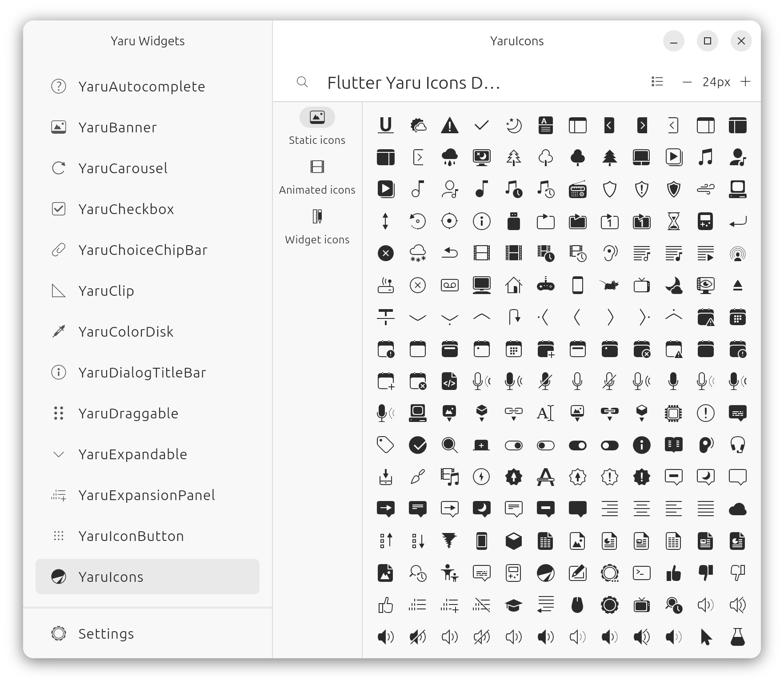The image size is (784, 684).
Task: Toggle icon list view mode
Action: tap(657, 82)
